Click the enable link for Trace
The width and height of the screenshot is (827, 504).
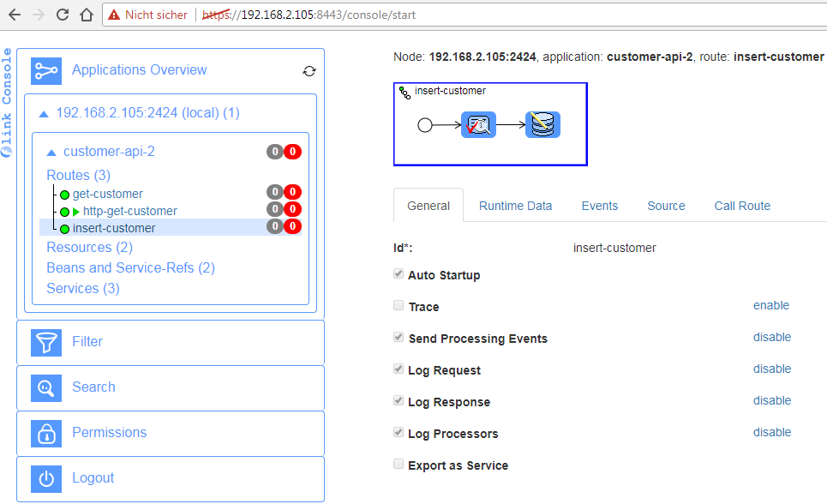[770, 305]
